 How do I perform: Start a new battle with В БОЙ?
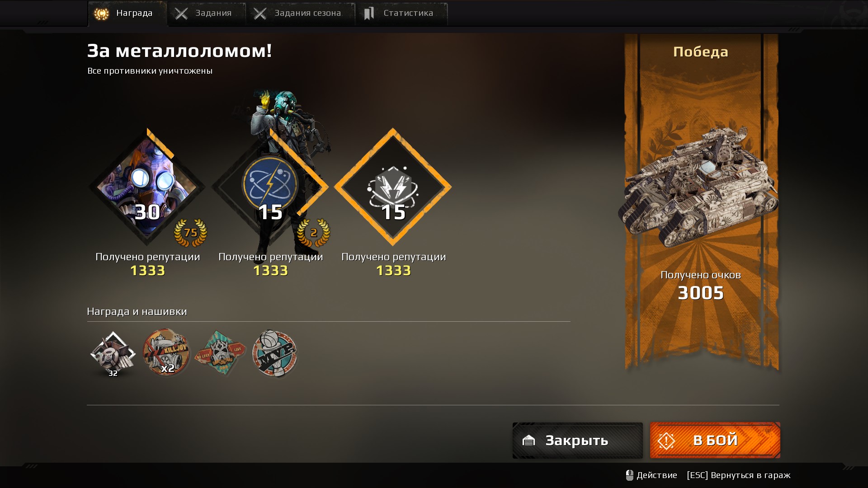tap(715, 441)
